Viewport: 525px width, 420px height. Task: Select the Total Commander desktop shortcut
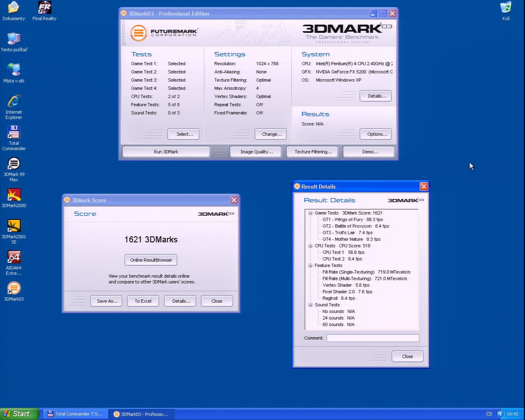coord(14,138)
